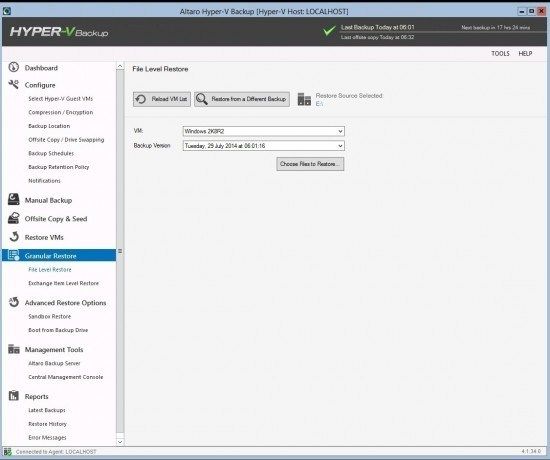Open Notifications settings

coord(45,181)
